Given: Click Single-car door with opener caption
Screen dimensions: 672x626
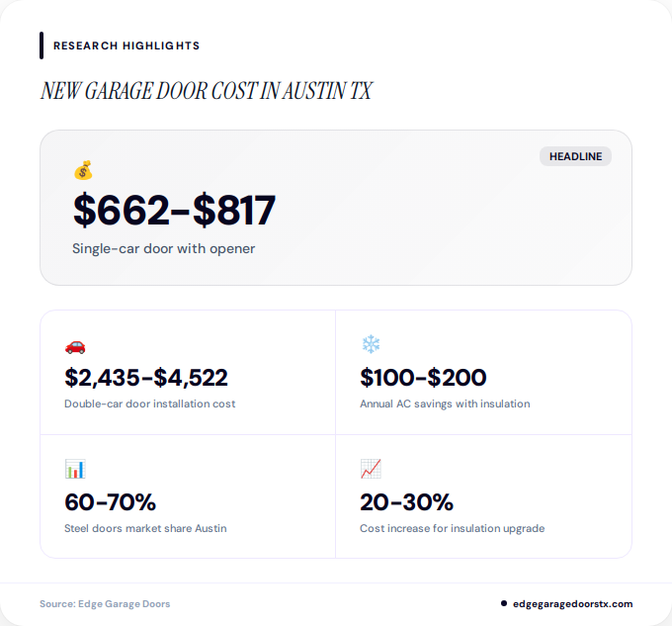Looking at the screenshot, I should click(163, 248).
